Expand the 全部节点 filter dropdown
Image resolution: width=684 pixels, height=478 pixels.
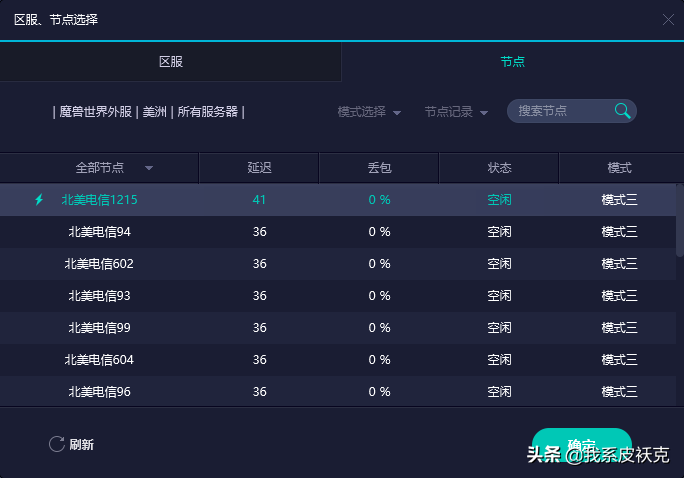114,168
